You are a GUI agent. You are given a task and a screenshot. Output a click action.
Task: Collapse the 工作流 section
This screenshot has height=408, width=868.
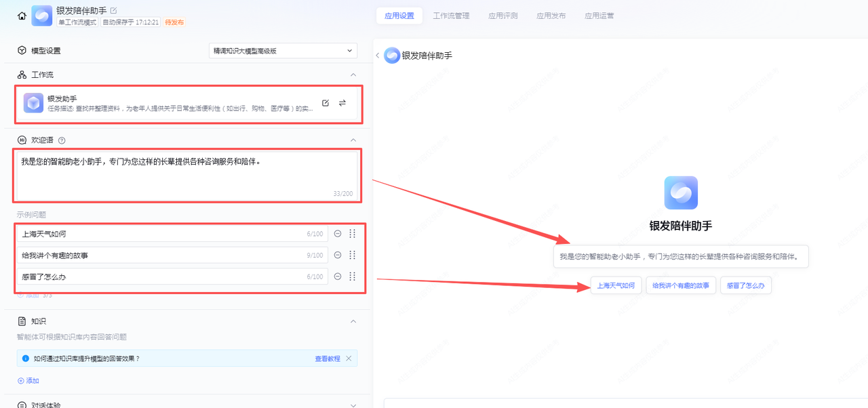click(353, 75)
